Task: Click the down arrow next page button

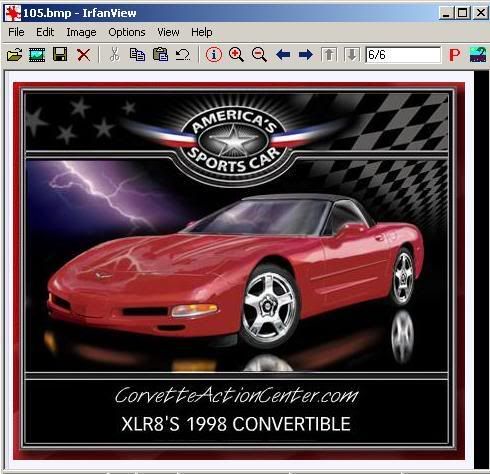Action: 352,55
